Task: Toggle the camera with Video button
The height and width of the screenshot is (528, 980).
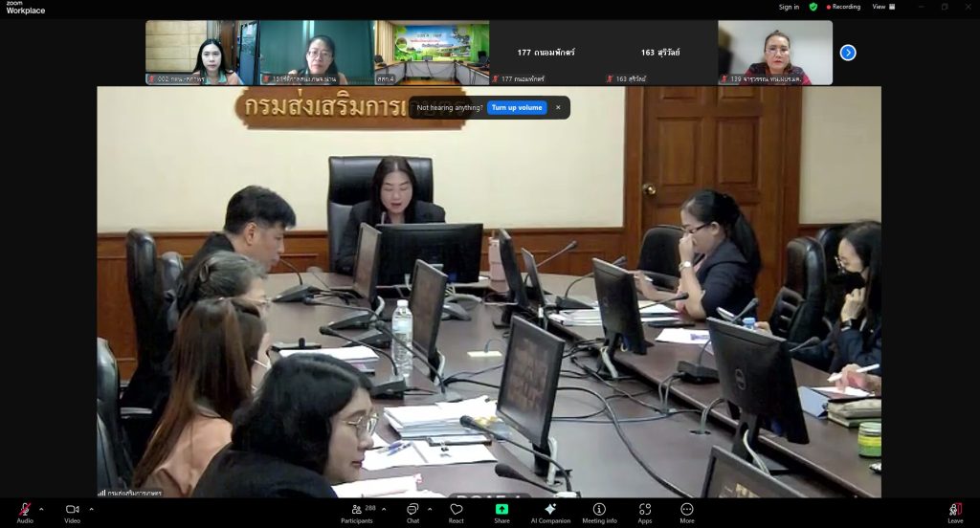Action: (x=72, y=510)
